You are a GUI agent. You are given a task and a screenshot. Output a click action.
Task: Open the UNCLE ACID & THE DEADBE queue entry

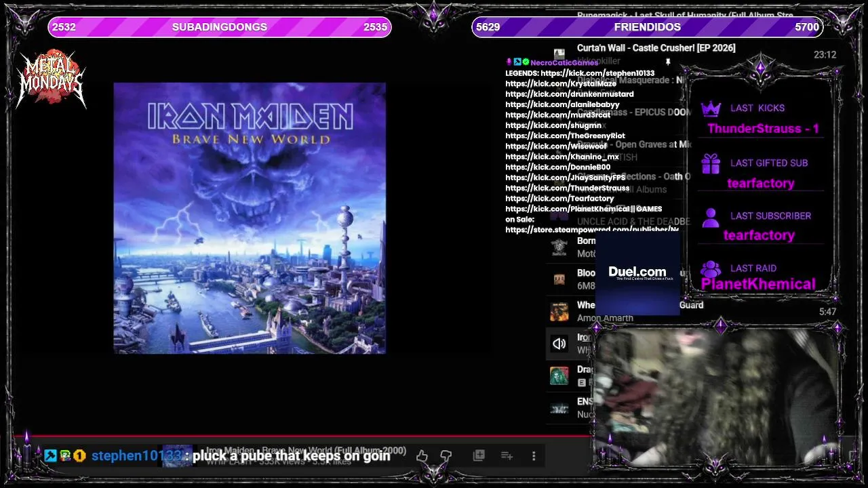coord(633,222)
